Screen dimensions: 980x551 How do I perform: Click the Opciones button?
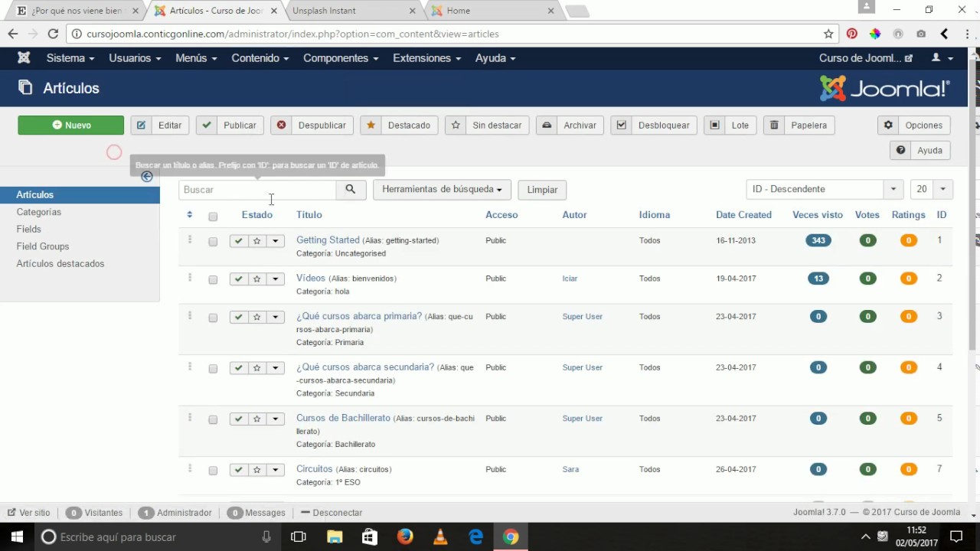point(914,126)
